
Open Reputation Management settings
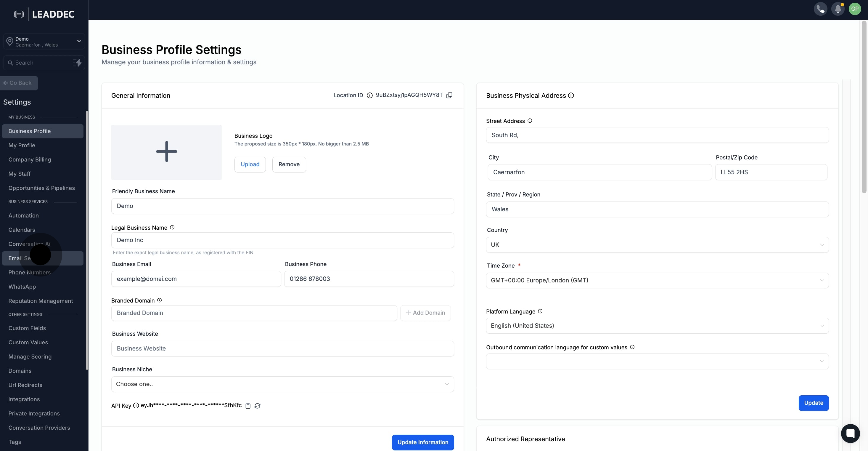(x=43, y=301)
